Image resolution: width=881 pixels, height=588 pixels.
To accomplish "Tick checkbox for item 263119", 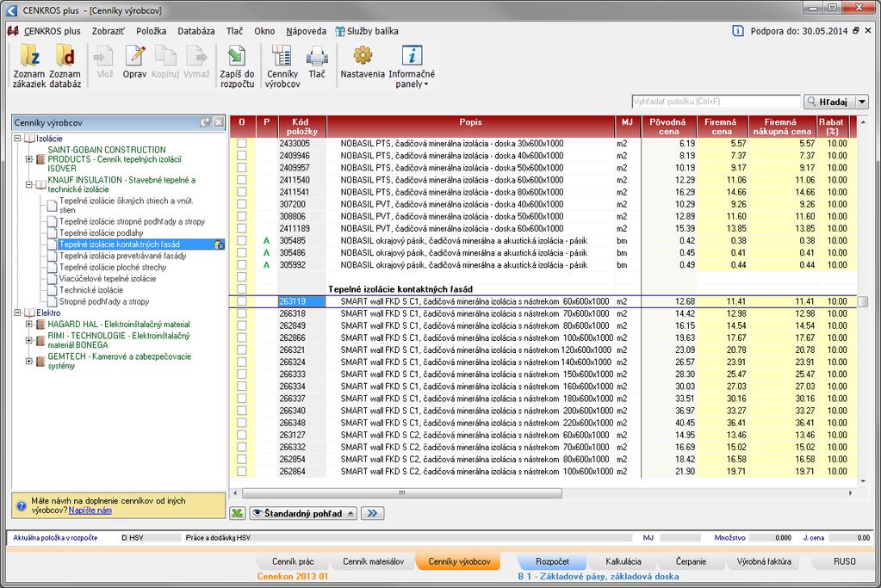I will (x=242, y=301).
